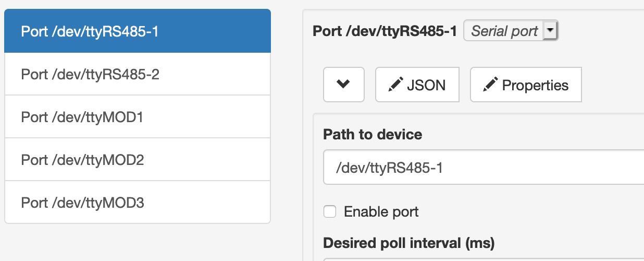Focus the Path to device field
The width and height of the screenshot is (644, 261).
click(484, 168)
